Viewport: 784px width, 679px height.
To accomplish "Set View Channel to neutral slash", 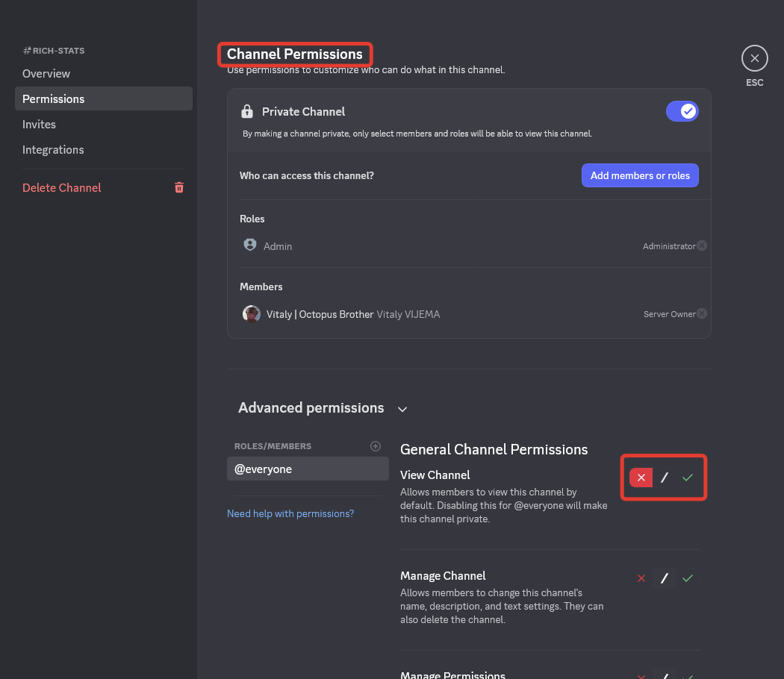I will pyautogui.click(x=665, y=478).
